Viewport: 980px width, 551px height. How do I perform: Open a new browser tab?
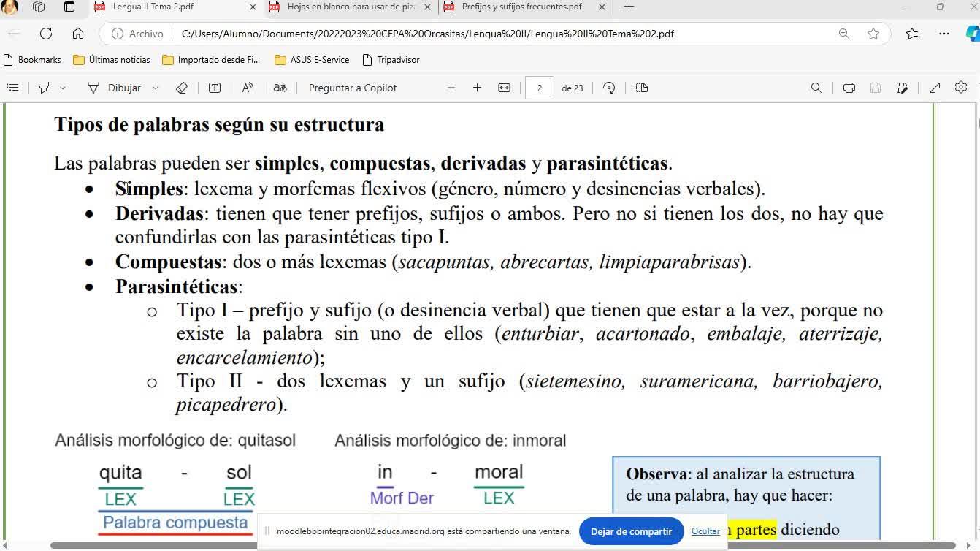(x=629, y=7)
